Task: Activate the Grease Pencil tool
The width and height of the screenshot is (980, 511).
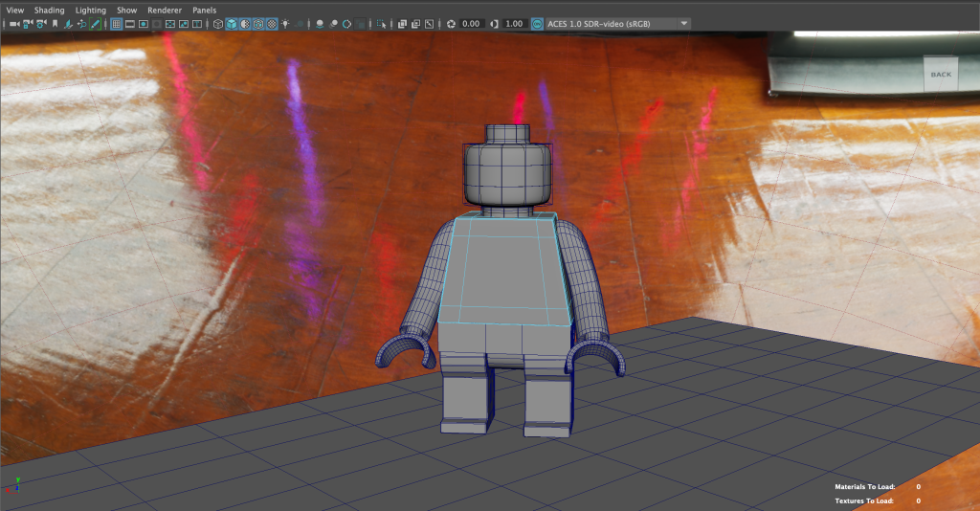Action: [95, 24]
